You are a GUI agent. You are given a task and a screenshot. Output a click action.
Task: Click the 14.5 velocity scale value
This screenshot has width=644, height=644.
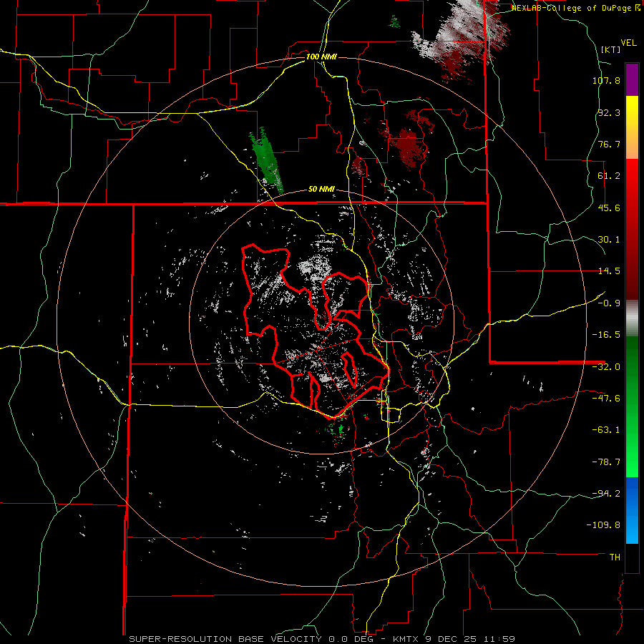coord(609,271)
